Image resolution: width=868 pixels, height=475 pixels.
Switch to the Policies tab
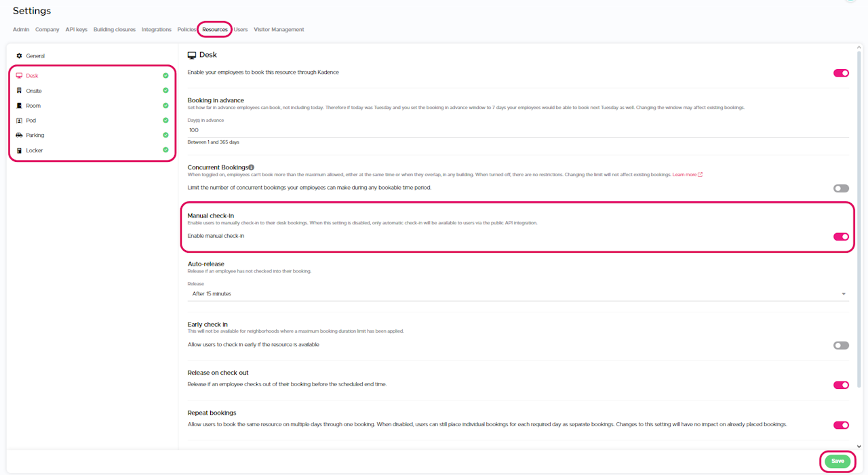click(187, 30)
